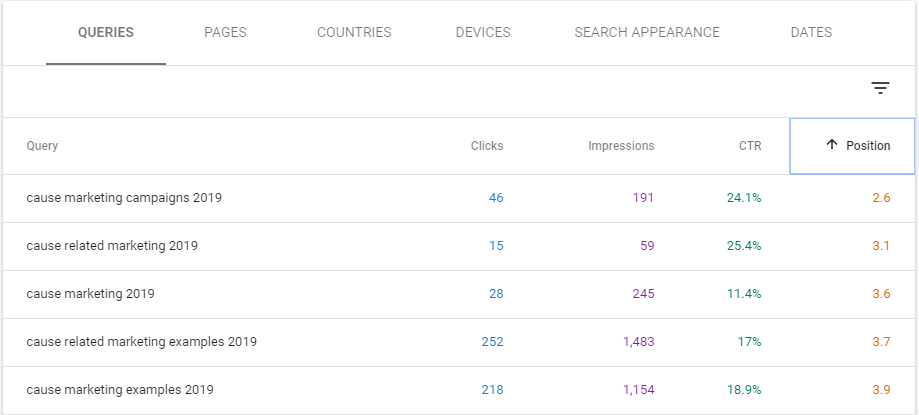This screenshot has width=919, height=415.
Task: Click the "cause marketing 2019" query row
Action: coord(90,294)
